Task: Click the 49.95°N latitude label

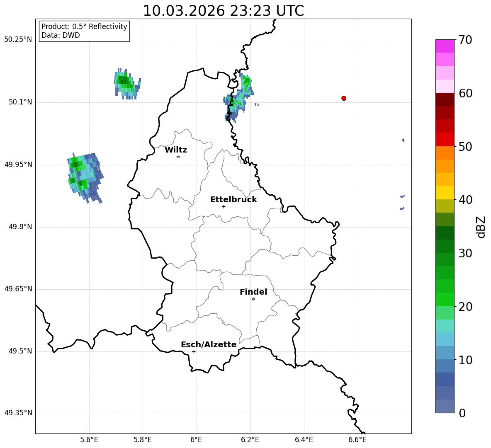Action: click(x=18, y=165)
